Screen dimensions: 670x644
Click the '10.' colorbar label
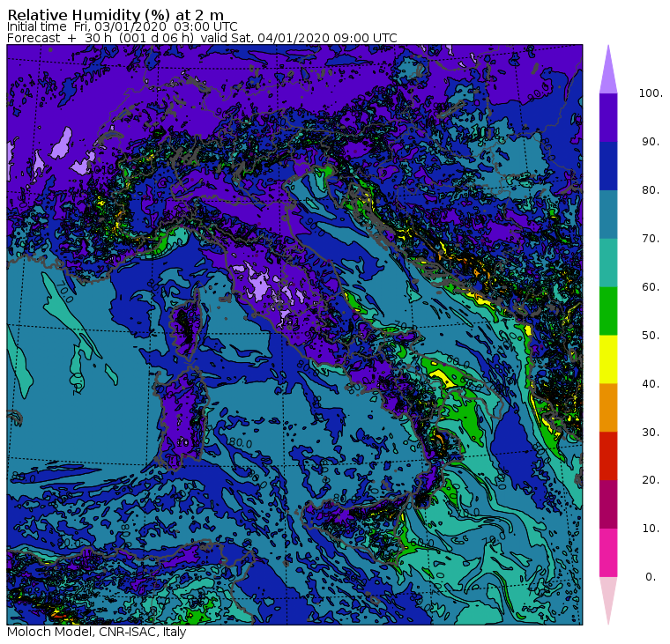coord(651,529)
